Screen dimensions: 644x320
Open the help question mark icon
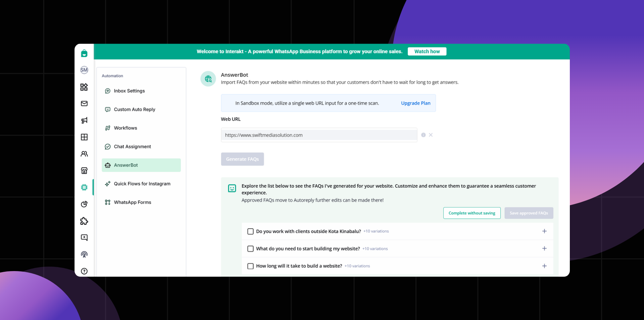click(84, 271)
